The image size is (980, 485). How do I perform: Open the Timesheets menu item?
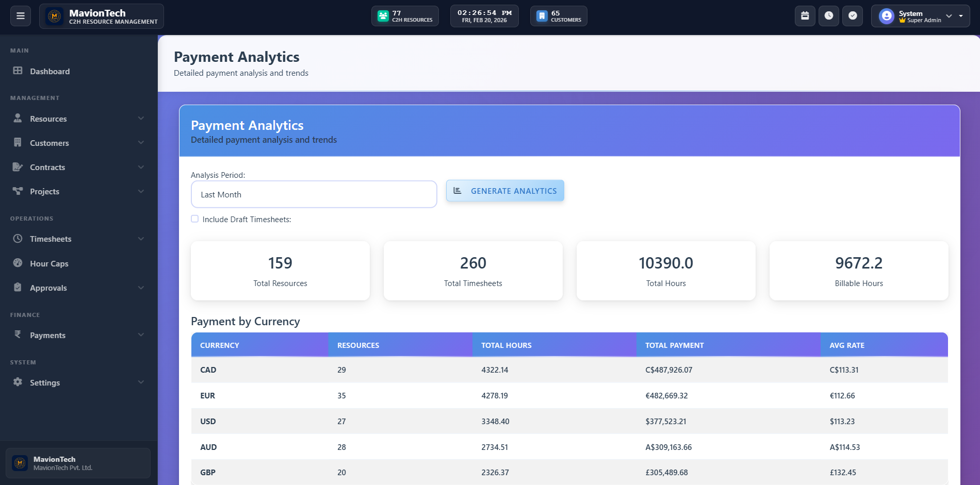tap(51, 239)
